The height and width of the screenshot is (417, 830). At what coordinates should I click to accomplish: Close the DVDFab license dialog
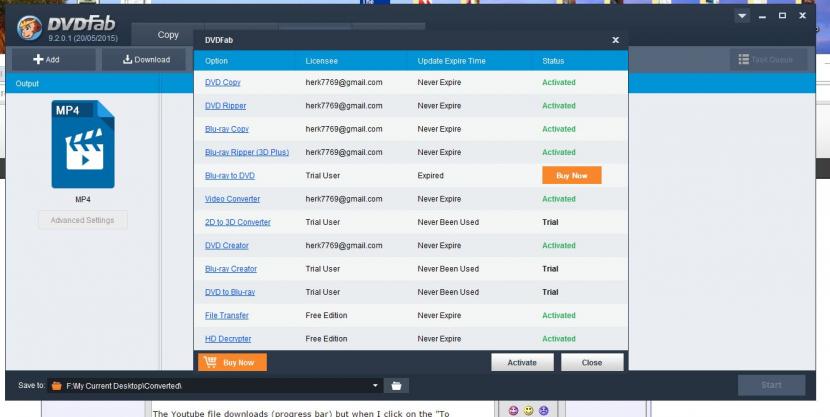point(616,40)
